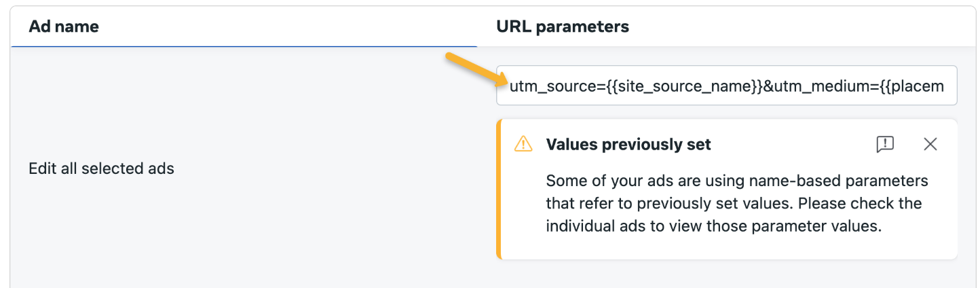Click "Please check the individual ads" sentence

pos(801,215)
